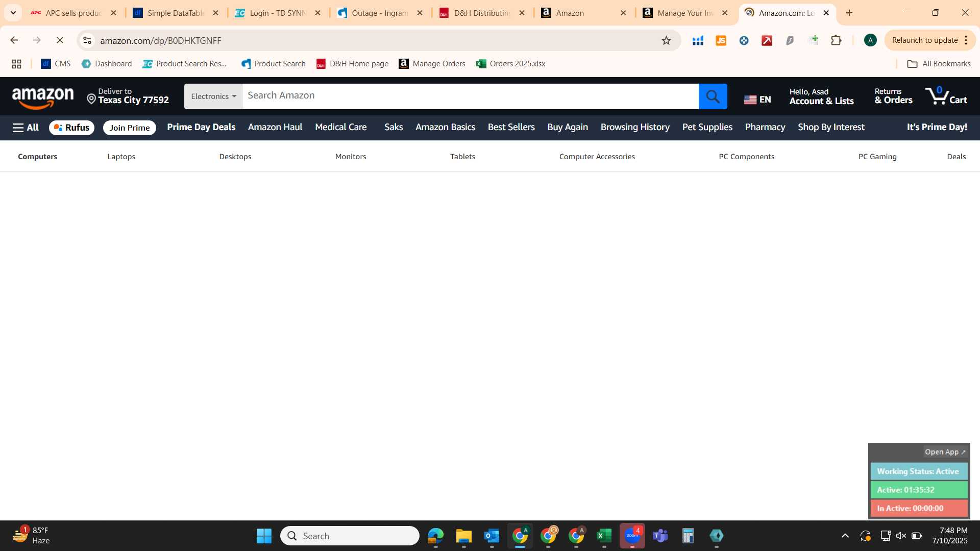Click Open App in the tracker widget
The width and height of the screenshot is (980, 551).
(945, 452)
